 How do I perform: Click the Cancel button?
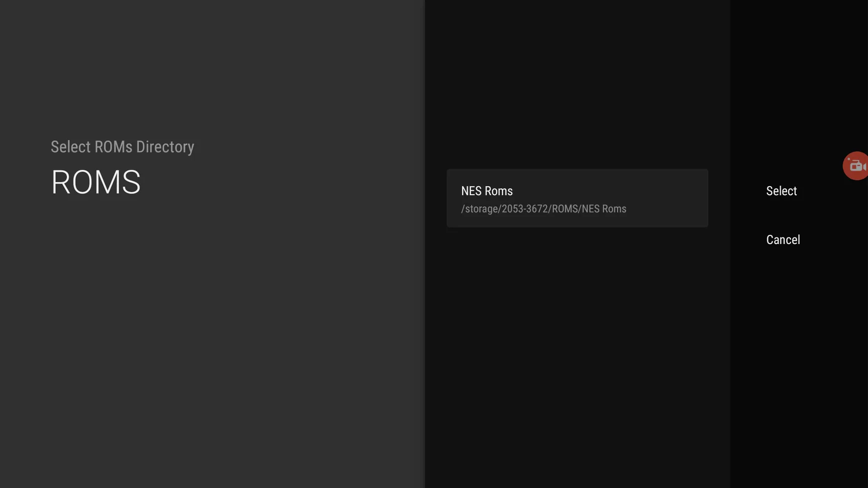[x=783, y=240]
